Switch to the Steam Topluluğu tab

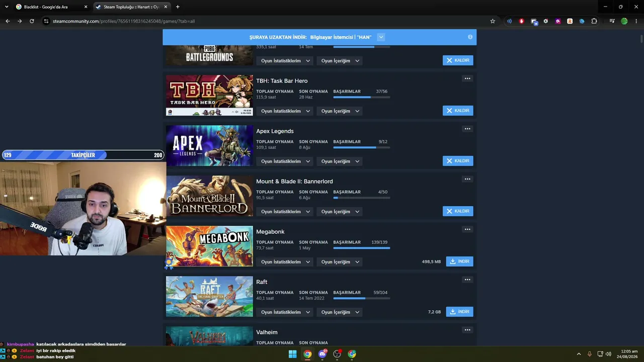[132, 7]
